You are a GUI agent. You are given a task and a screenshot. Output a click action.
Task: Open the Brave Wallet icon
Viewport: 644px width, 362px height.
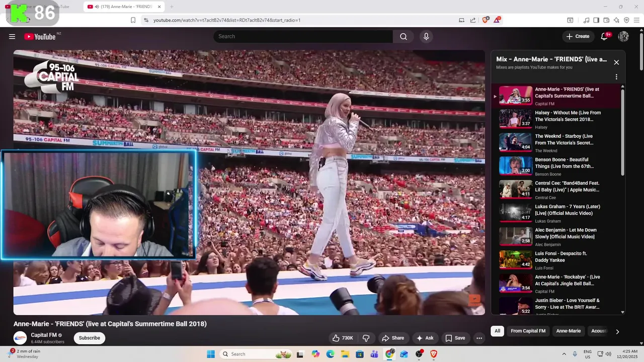coord(606,20)
